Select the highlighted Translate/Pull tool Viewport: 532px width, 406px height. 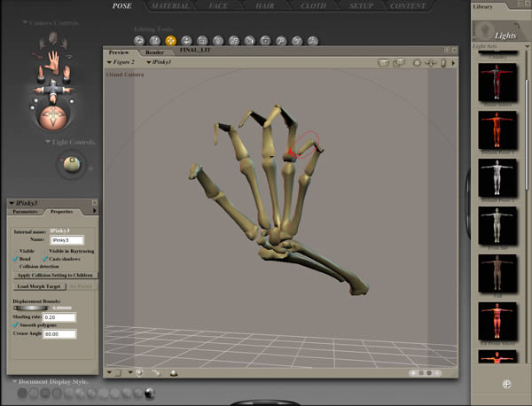point(170,41)
